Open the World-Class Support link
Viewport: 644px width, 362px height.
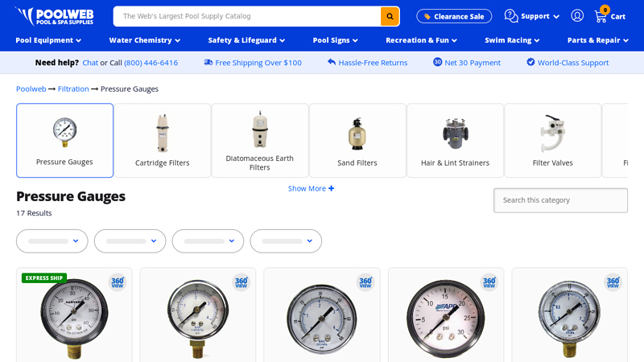click(573, 63)
